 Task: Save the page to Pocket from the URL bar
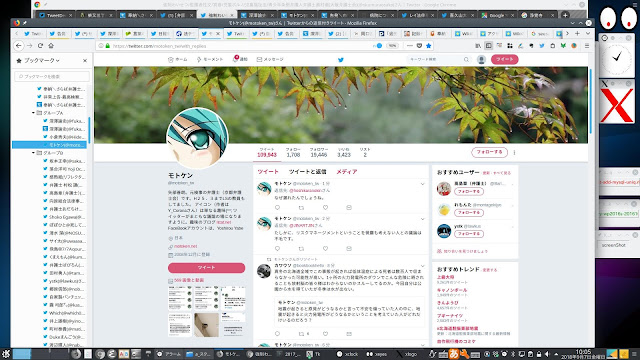tap(419, 46)
